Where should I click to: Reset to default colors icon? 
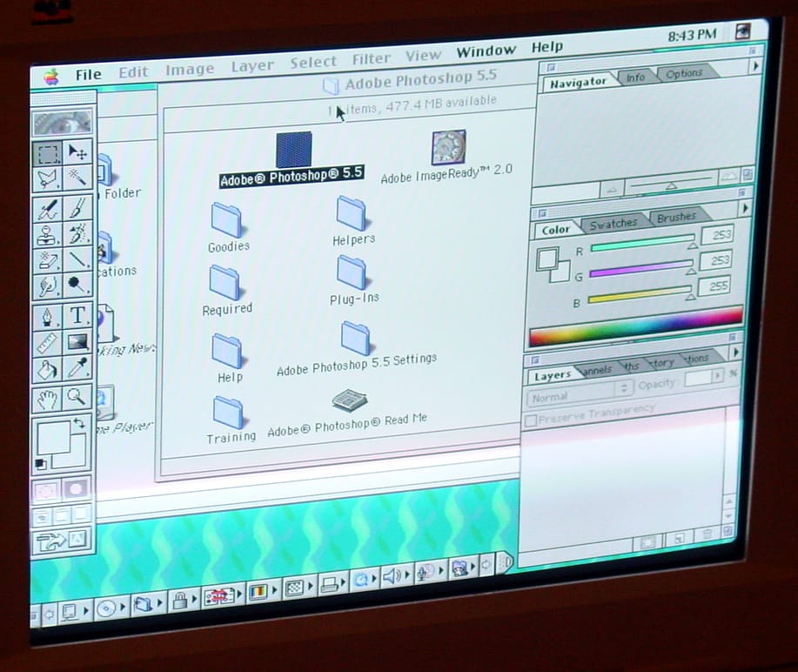click(41, 464)
